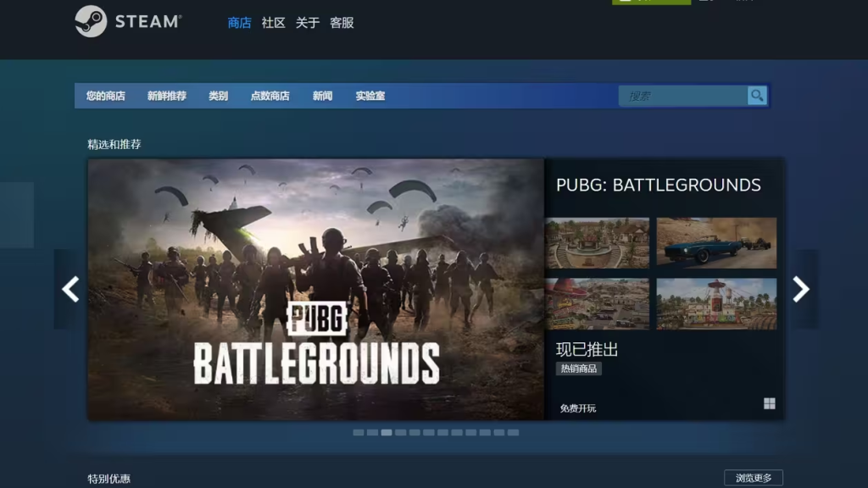Jump to the first carousel page dot

(359, 433)
